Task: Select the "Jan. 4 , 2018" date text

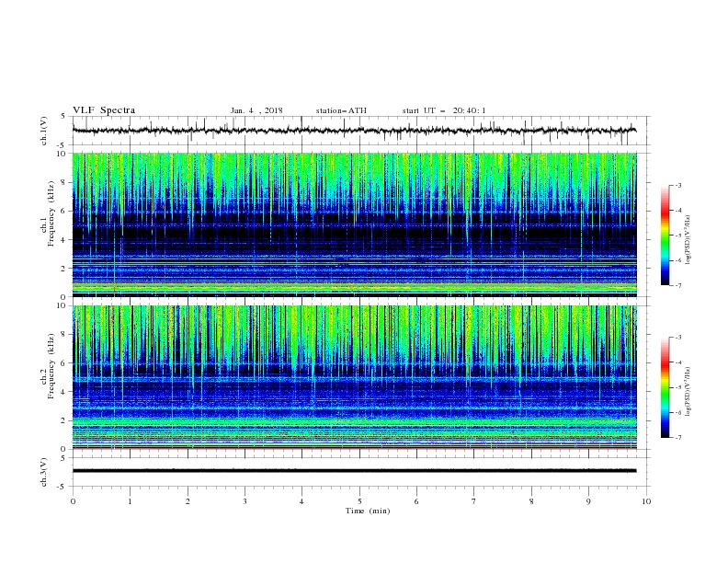Action: 256,110
